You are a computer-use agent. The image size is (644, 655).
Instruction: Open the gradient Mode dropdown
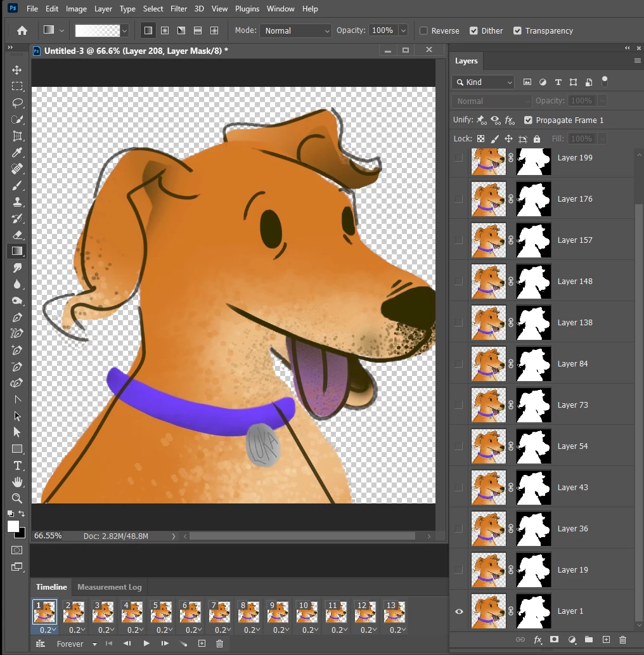coord(295,31)
